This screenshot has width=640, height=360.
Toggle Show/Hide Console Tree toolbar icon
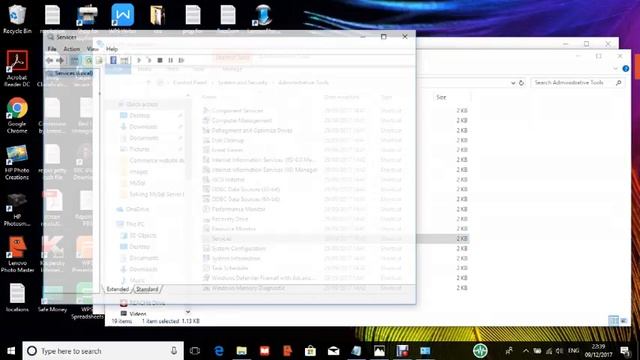pos(74,60)
